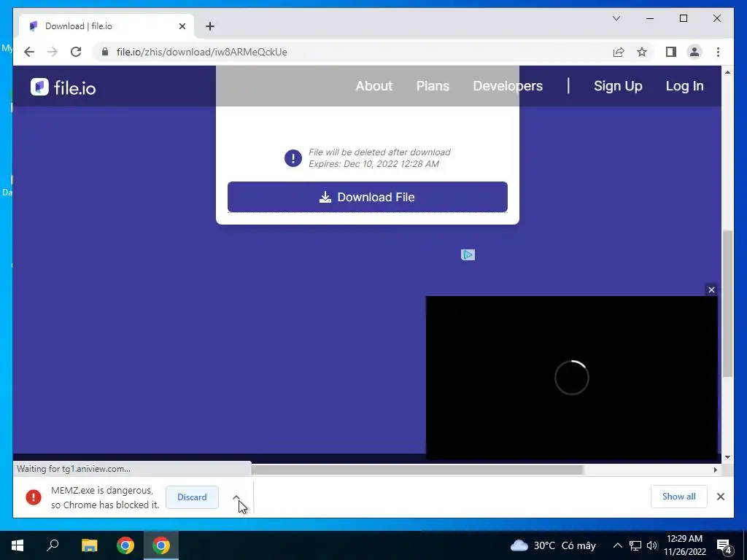This screenshot has height=560, width=747.
Task: Click the exclamation info icon beside expiry note
Action: click(x=293, y=158)
